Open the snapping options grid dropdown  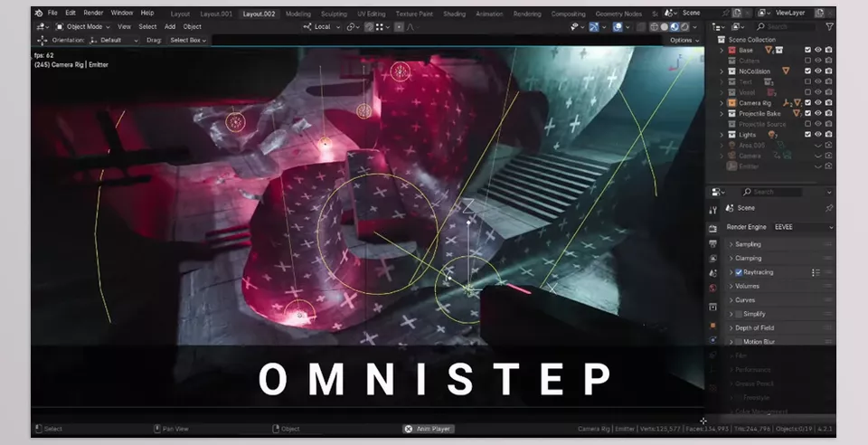(x=382, y=26)
